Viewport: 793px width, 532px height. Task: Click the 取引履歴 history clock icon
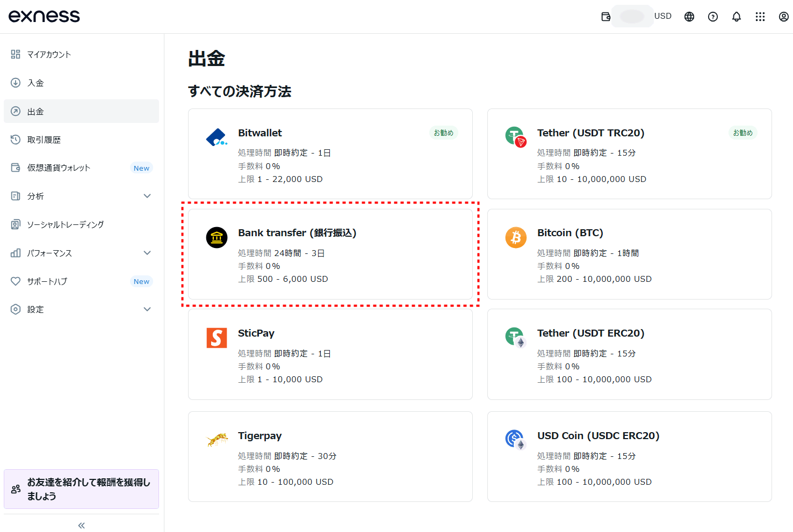[x=16, y=140]
